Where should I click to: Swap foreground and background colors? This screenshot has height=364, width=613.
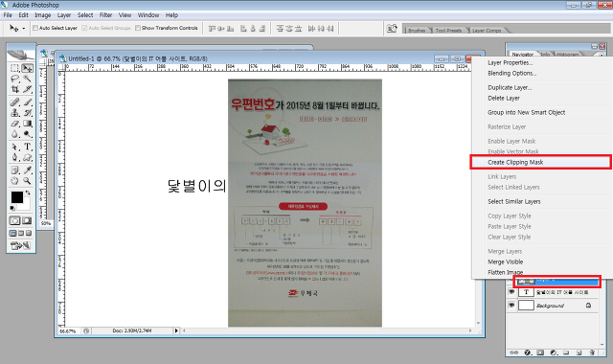pyautogui.click(x=28, y=193)
